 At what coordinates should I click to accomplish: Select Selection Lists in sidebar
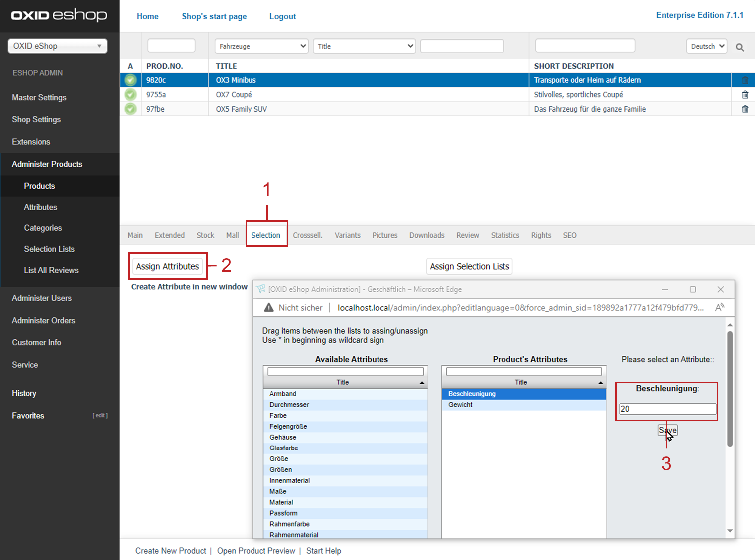click(x=49, y=249)
